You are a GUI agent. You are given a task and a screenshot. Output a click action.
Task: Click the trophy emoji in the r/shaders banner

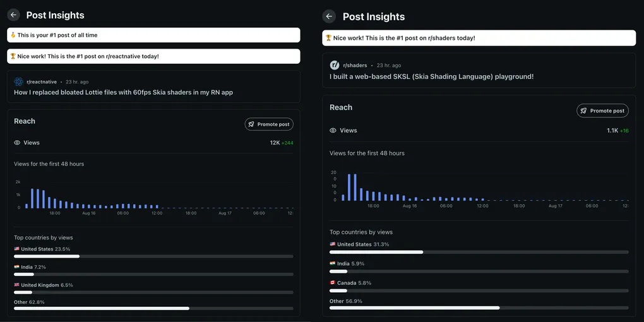[x=328, y=38]
